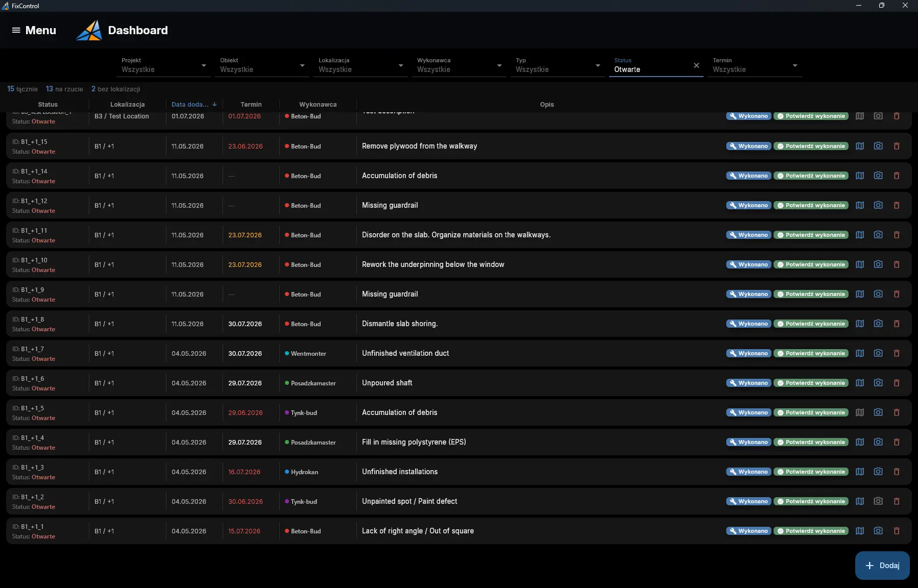Clear the Status Otwarte filter
This screenshot has width=918, height=588.
coord(696,65)
